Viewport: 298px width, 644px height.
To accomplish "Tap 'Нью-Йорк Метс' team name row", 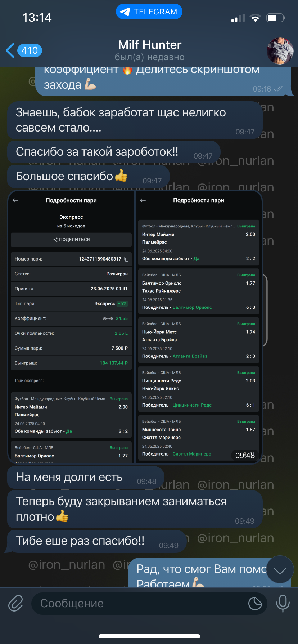I will click(159, 332).
